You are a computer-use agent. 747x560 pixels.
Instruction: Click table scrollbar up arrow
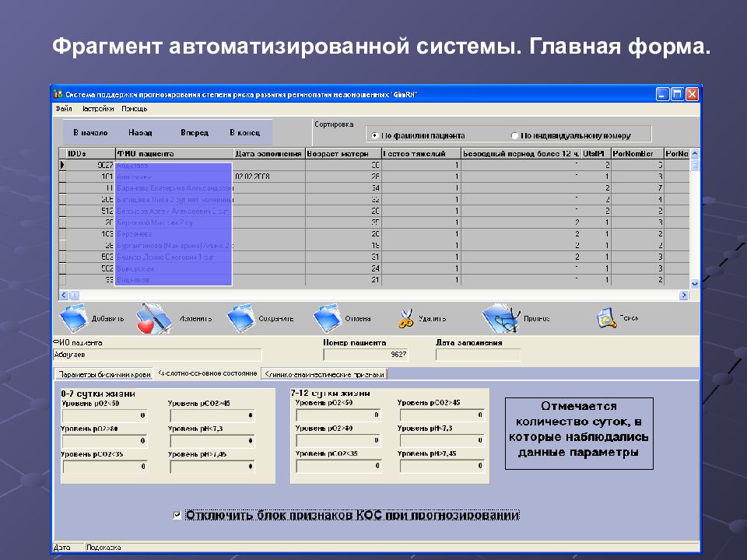[x=695, y=154]
